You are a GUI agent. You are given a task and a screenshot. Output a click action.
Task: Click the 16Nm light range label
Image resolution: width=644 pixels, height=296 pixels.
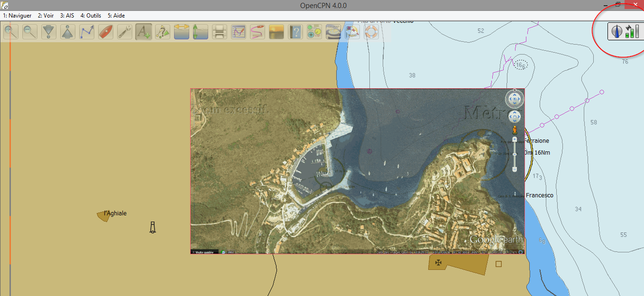coord(542,153)
